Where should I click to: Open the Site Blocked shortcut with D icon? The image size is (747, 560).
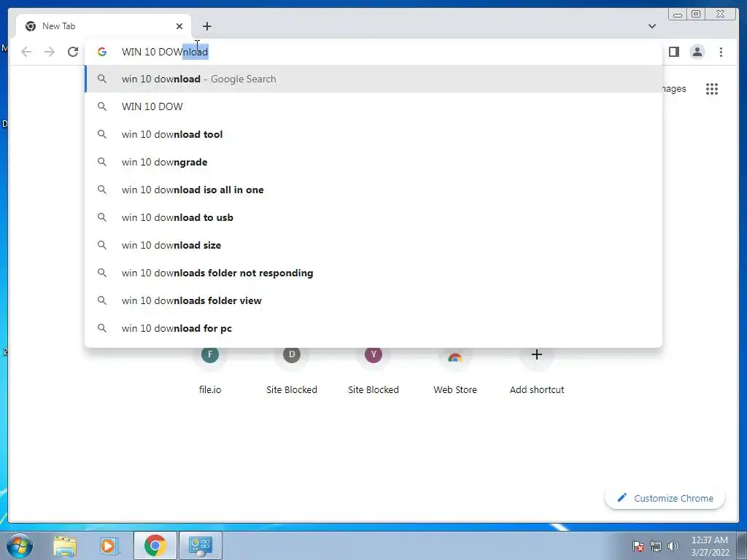(292, 370)
